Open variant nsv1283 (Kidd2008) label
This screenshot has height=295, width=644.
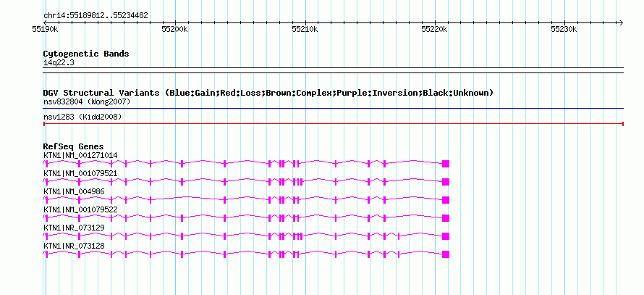click(82, 117)
